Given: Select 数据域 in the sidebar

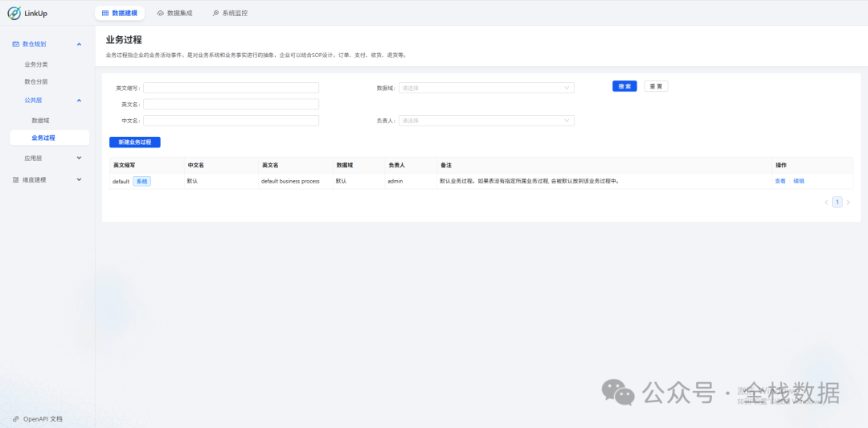Looking at the screenshot, I should coord(40,121).
